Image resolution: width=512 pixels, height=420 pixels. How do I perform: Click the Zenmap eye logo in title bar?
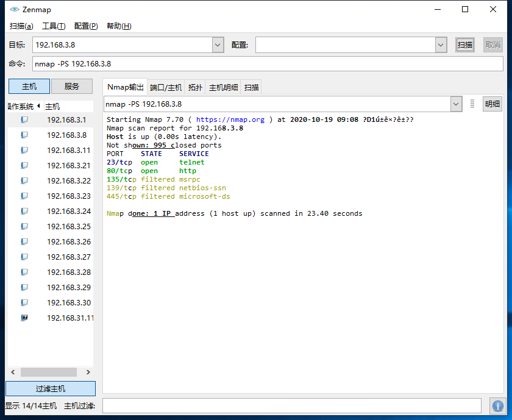[15, 9]
